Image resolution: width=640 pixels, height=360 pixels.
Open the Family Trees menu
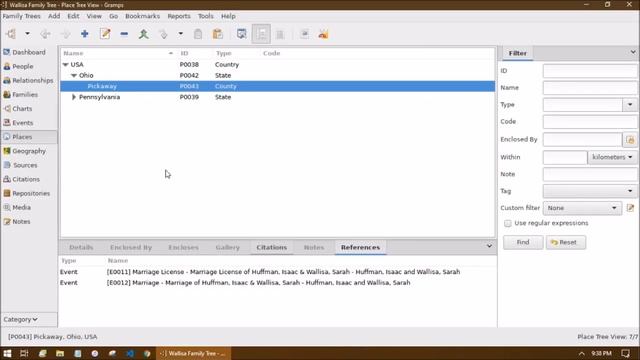pos(22,16)
